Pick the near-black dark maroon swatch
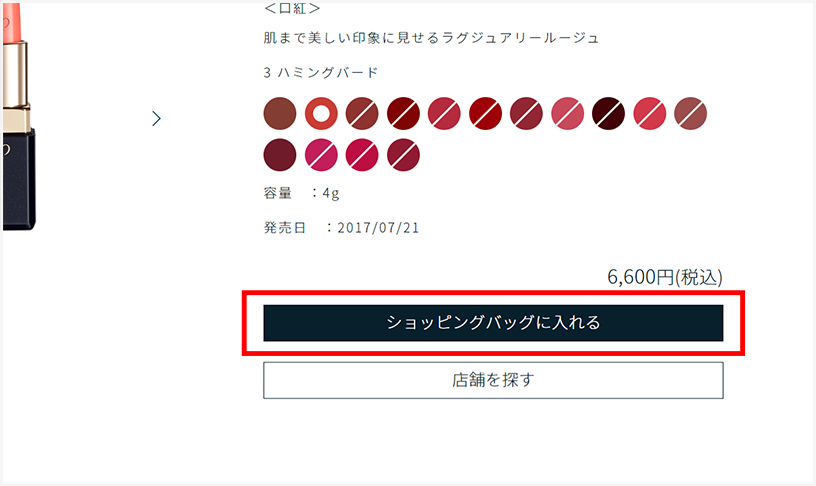Screen dimensions: 816x486 pyautogui.click(x=608, y=113)
